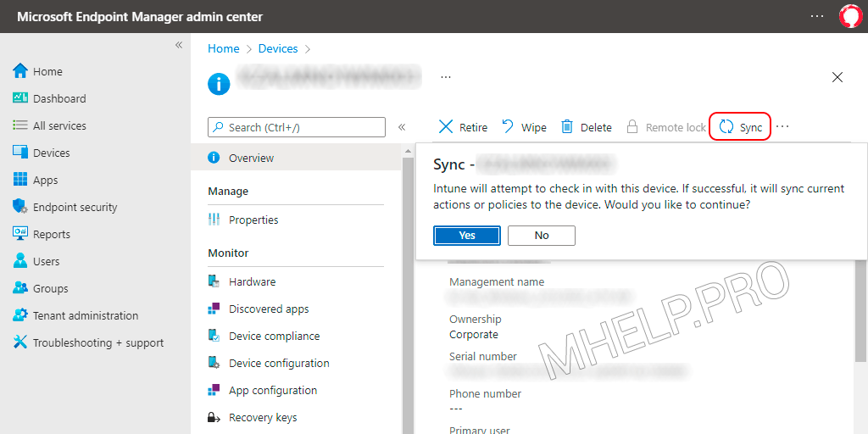
Task: Collapse the device menu pane
Action: 402,127
